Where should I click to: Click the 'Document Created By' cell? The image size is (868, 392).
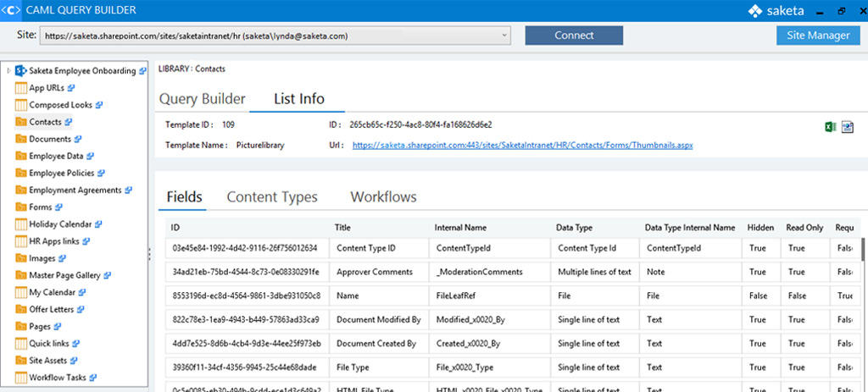pyautogui.click(x=379, y=344)
